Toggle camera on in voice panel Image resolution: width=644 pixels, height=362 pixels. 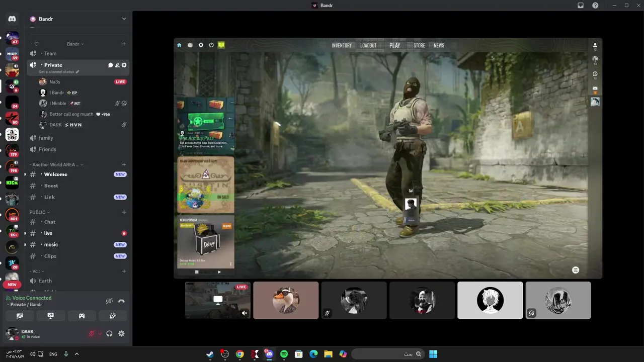click(20, 316)
